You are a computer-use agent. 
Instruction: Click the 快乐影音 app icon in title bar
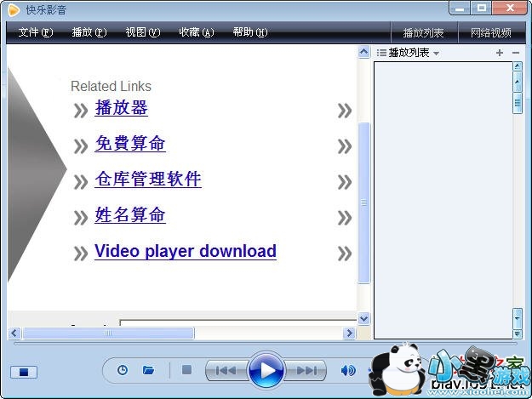coord(14,10)
